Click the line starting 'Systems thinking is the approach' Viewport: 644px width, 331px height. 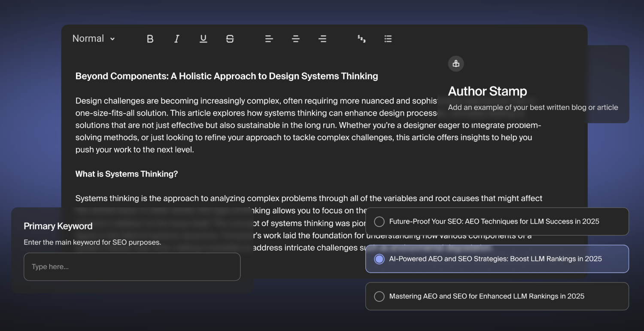click(309, 199)
